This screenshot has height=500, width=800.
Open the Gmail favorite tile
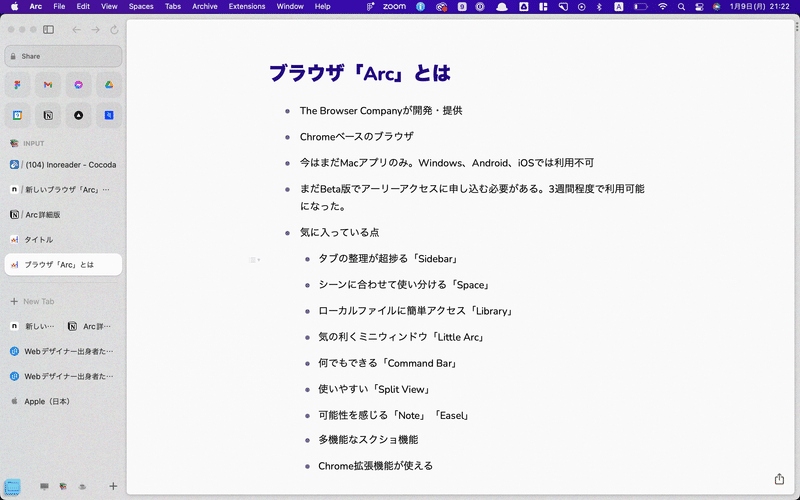point(48,85)
